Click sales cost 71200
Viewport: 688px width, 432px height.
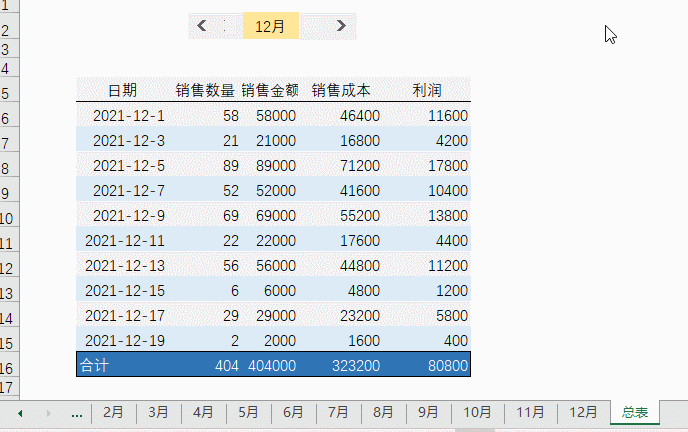pos(359,166)
